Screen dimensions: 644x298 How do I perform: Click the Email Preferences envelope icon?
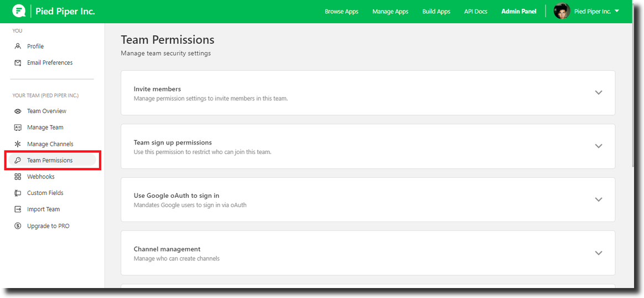[x=18, y=63]
